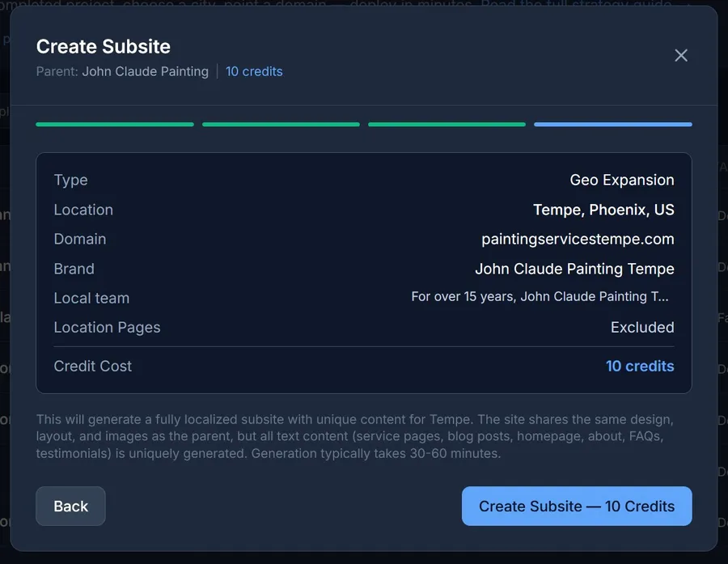Click the John Claude Painting Tempe brand value

point(574,269)
